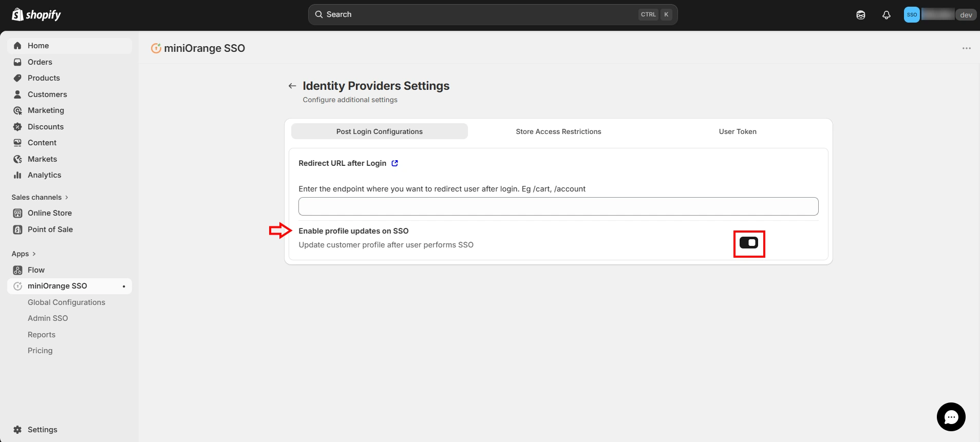Click the SSO account avatar
The image size is (980, 442).
(912, 14)
